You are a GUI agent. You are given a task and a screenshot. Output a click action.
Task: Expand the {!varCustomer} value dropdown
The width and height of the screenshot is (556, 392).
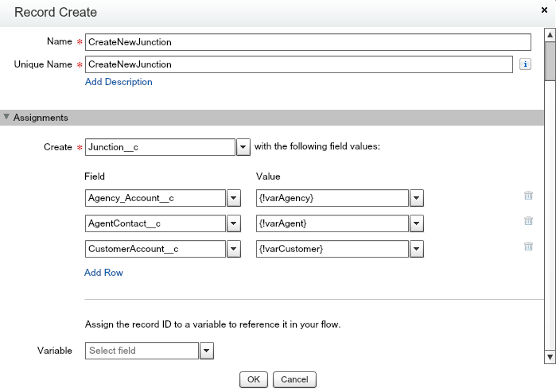click(416, 249)
